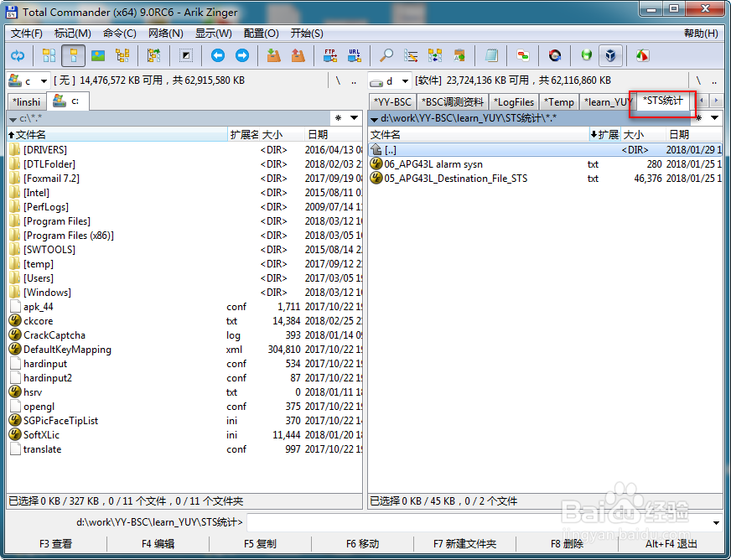This screenshot has height=560, width=731.
Task: Click F7 新建文件夹 button
Action: 464,544
